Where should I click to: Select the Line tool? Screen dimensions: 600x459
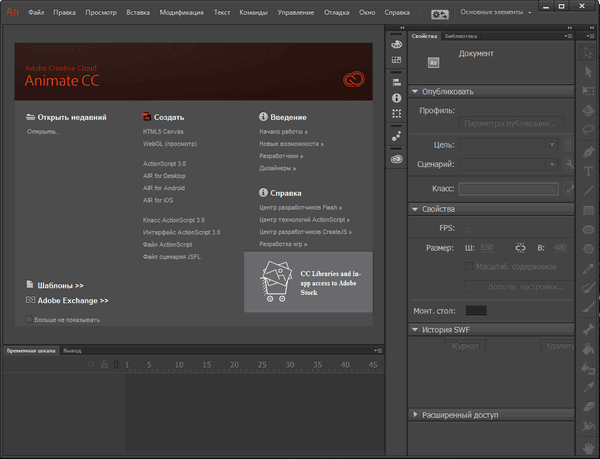coord(588,191)
